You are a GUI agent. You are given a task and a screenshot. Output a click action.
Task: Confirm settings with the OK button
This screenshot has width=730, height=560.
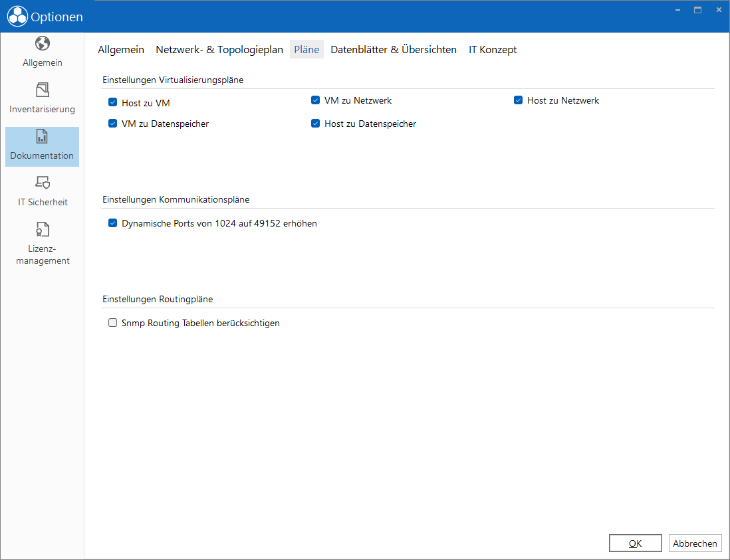click(635, 543)
